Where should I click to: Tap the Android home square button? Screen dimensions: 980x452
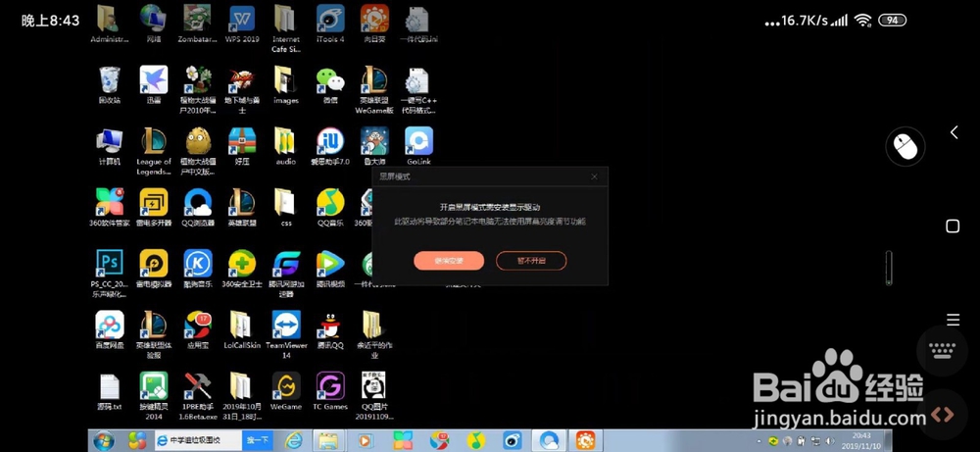click(953, 226)
